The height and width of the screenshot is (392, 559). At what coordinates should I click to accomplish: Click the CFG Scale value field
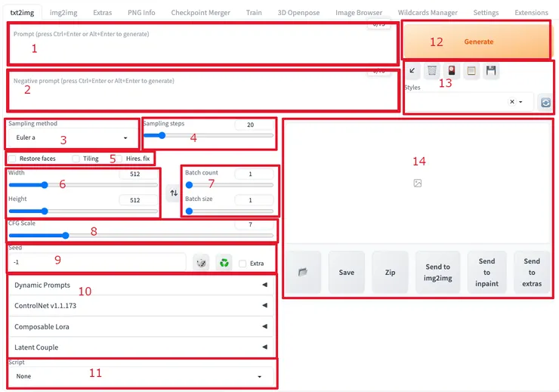point(254,224)
